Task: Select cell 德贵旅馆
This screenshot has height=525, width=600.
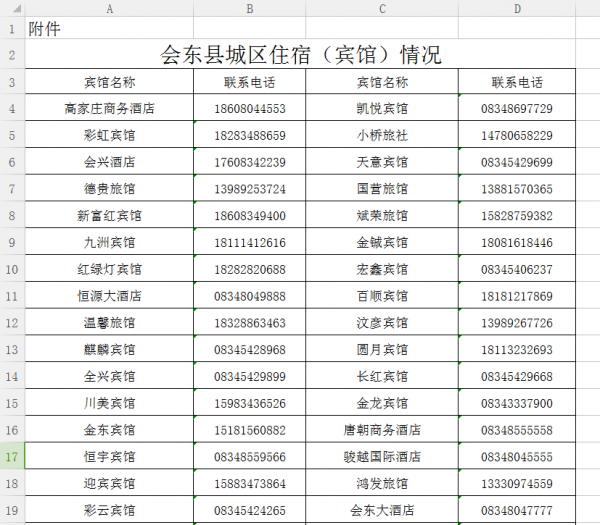Action: click(109, 189)
